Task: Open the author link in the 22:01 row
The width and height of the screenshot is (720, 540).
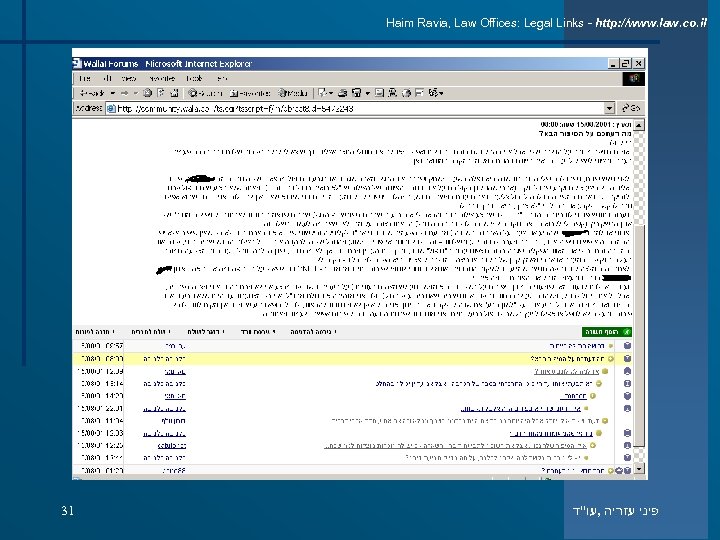Action: tap(164, 408)
